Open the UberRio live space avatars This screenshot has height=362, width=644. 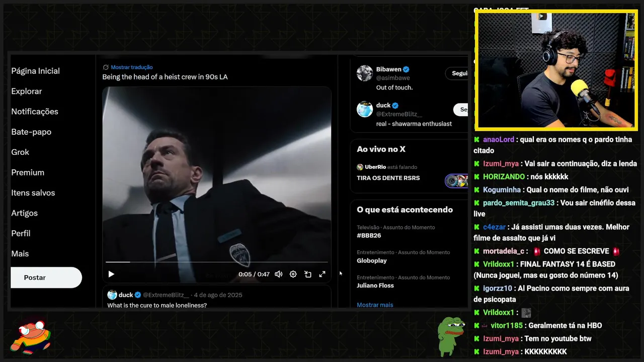[x=456, y=180]
